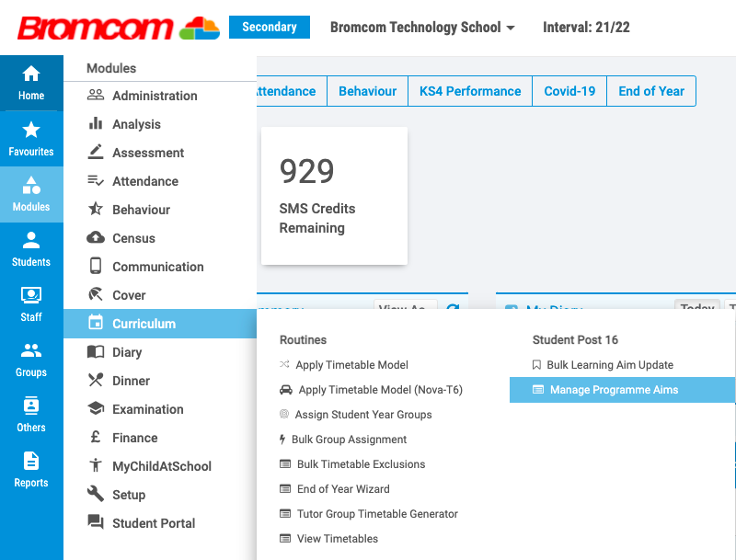Click Interval: 21/22 text
Viewport: 736px width, 560px height.
pos(586,28)
